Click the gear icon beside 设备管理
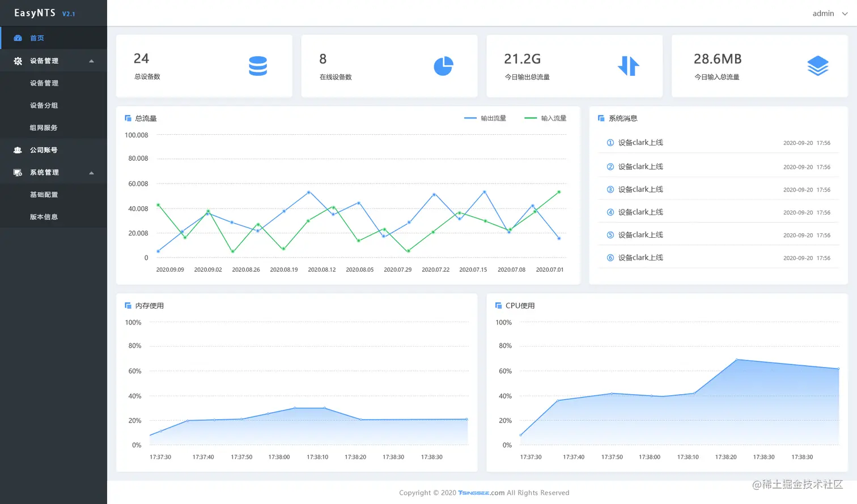Viewport: 857px width, 504px height. [18, 61]
